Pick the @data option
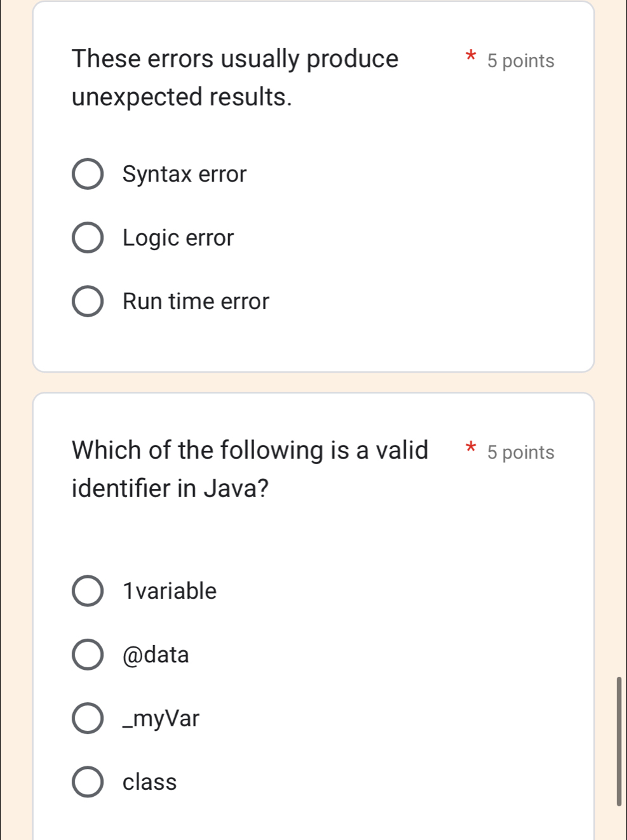 88,655
